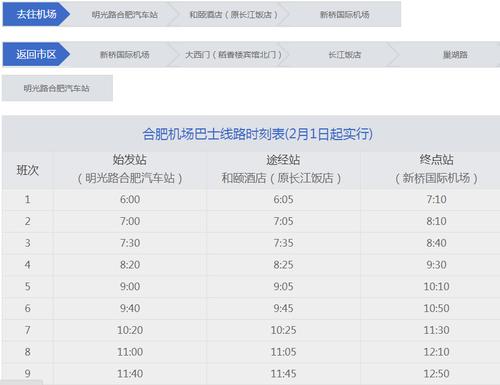Click 新桥国际机场 stop in 返回市区 route

[125, 55]
